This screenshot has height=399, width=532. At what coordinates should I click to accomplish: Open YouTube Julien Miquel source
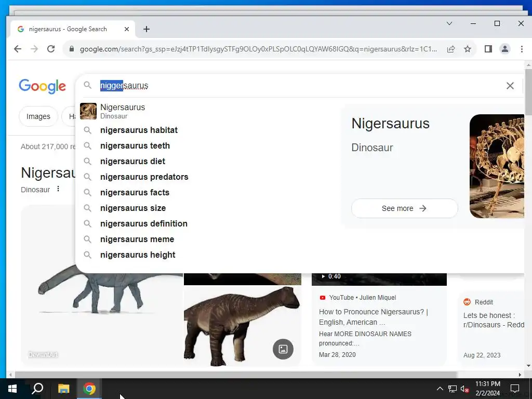pos(357,298)
